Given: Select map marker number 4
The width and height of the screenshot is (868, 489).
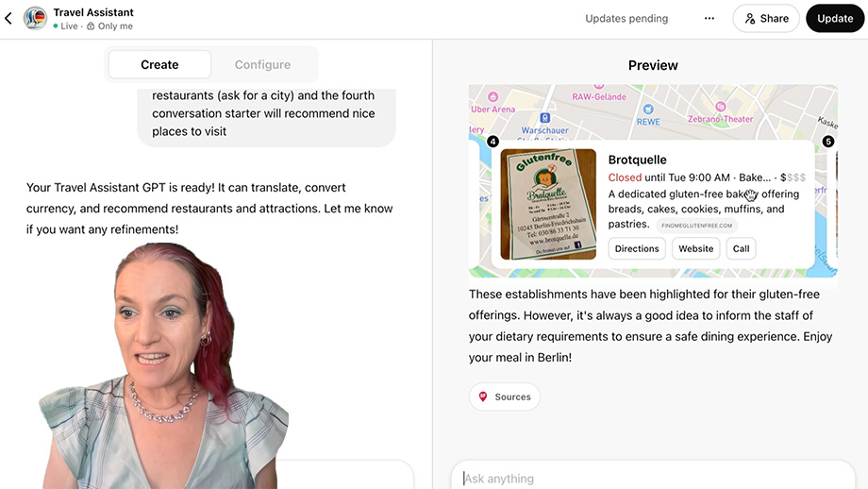Looking at the screenshot, I should click(492, 142).
